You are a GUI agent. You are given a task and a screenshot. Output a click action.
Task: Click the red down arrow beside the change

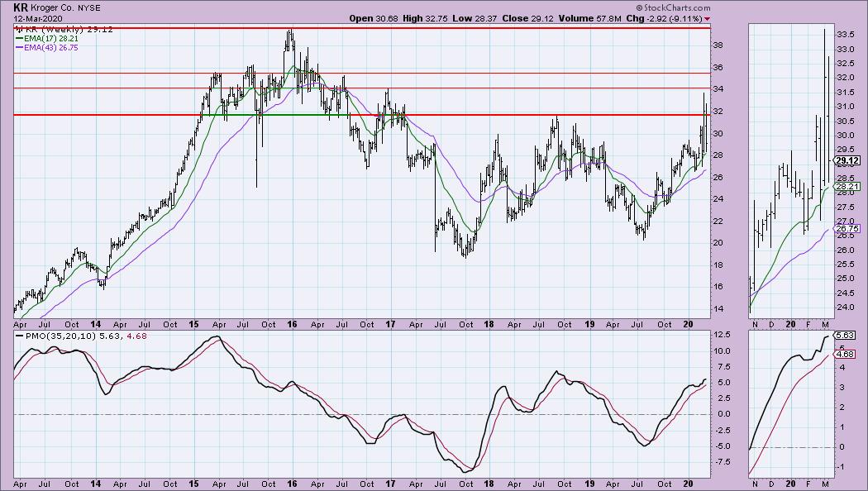[707, 19]
